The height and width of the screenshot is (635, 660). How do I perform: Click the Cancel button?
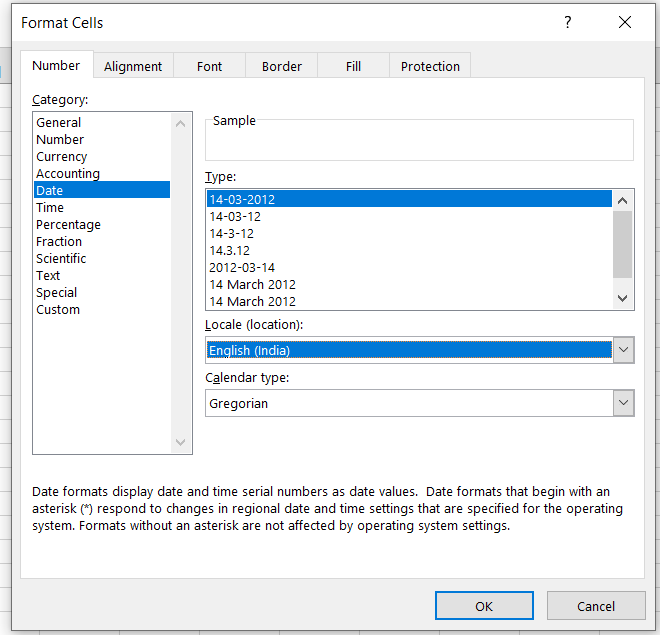coord(596,606)
